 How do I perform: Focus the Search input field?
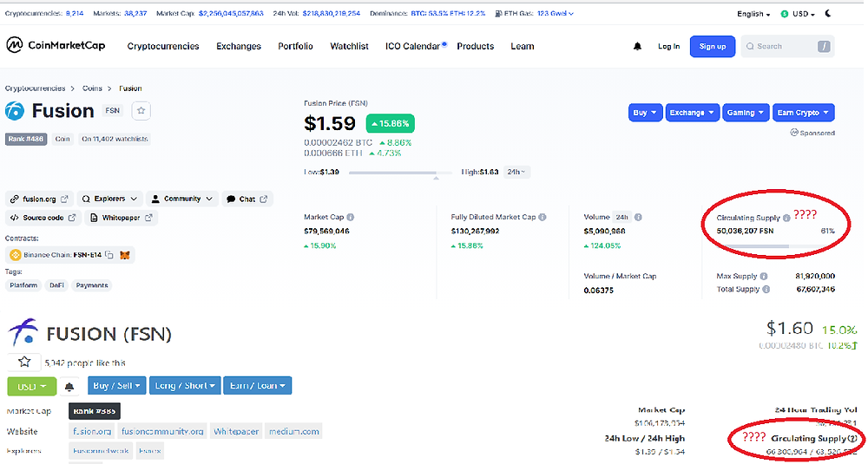pos(787,47)
